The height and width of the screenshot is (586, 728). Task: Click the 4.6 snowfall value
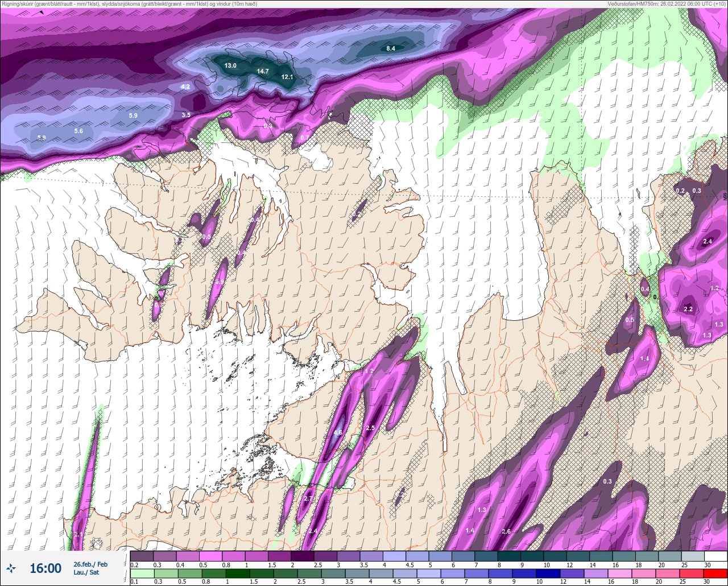pos(338,432)
